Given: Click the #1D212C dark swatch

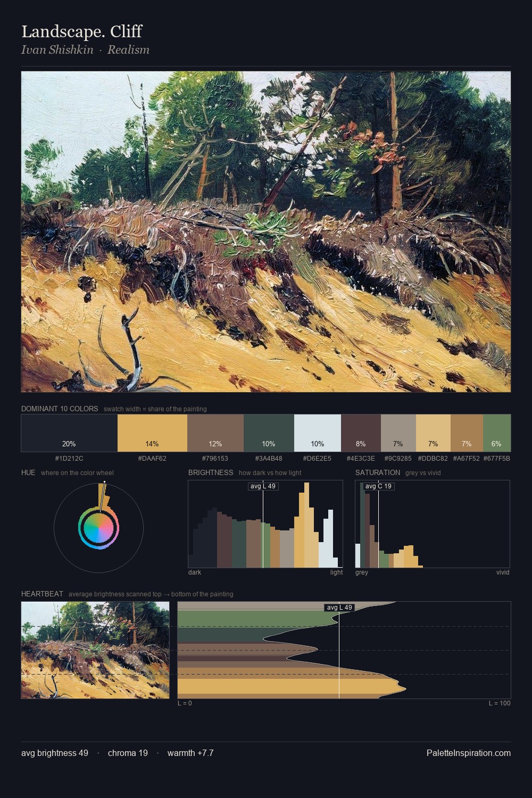Looking at the screenshot, I should (69, 433).
